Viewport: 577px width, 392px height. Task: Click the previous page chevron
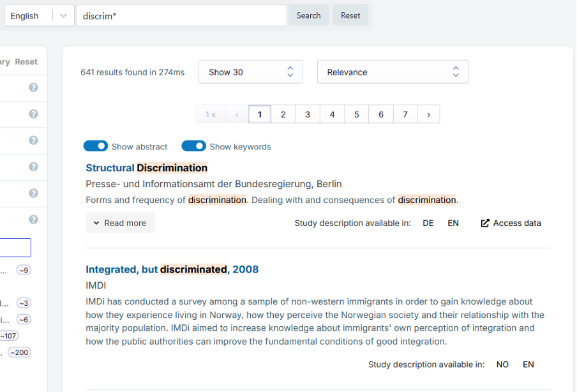coord(237,114)
